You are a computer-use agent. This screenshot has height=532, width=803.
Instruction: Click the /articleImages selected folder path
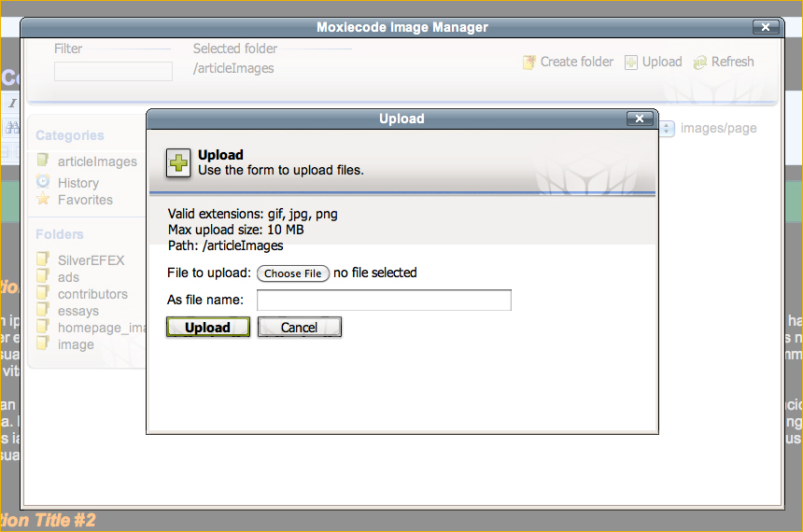[x=233, y=69]
